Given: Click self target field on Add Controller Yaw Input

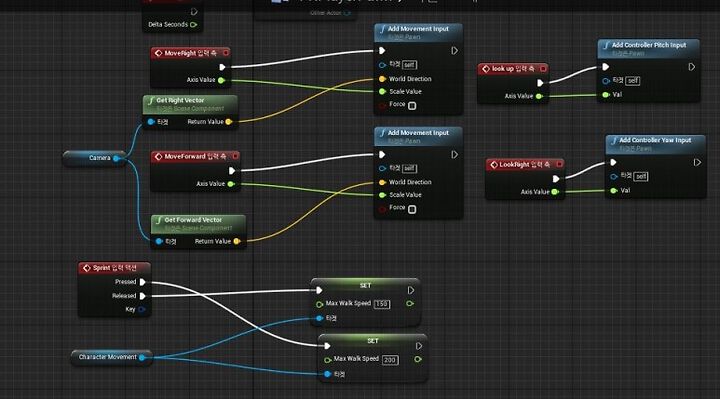Looking at the screenshot, I should (x=641, y=176).
